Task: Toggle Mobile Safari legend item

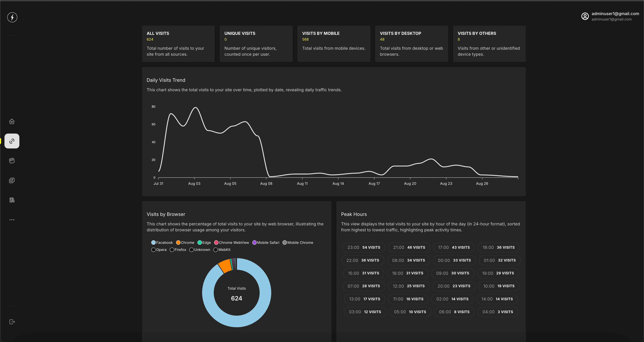Action: click(266, 243)
